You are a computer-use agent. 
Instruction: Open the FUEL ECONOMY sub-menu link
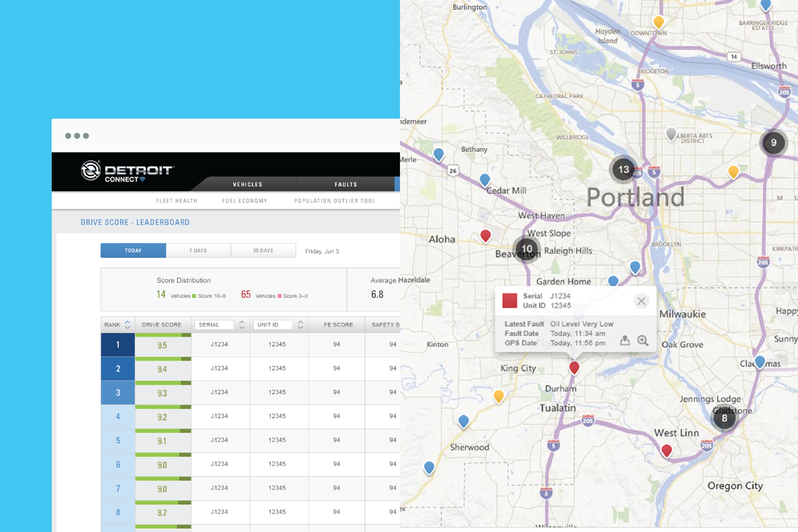[245, 201]
